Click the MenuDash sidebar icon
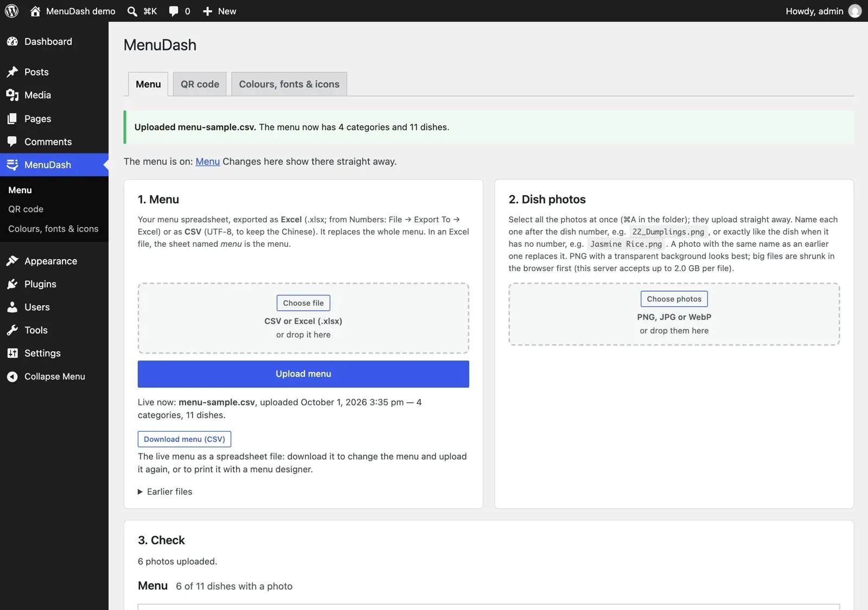The height and width of the screenshot is (610, 868). [x=12, y=165]
